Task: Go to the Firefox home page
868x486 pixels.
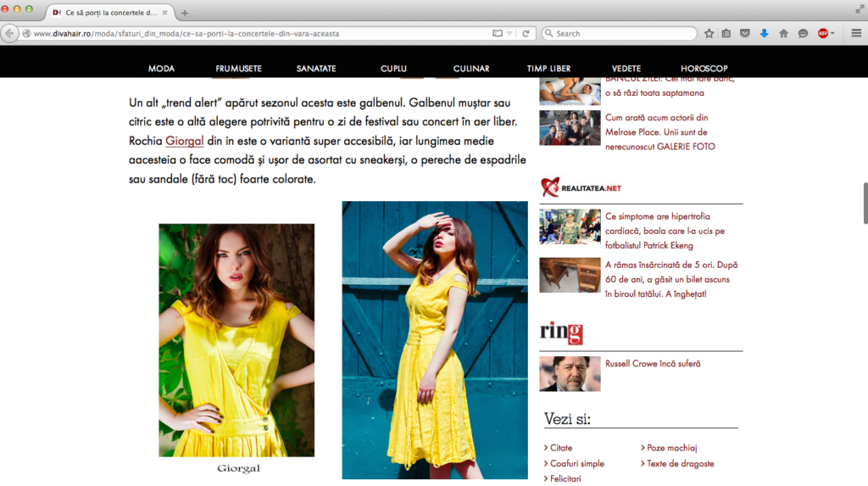Action: click(783, 33)
